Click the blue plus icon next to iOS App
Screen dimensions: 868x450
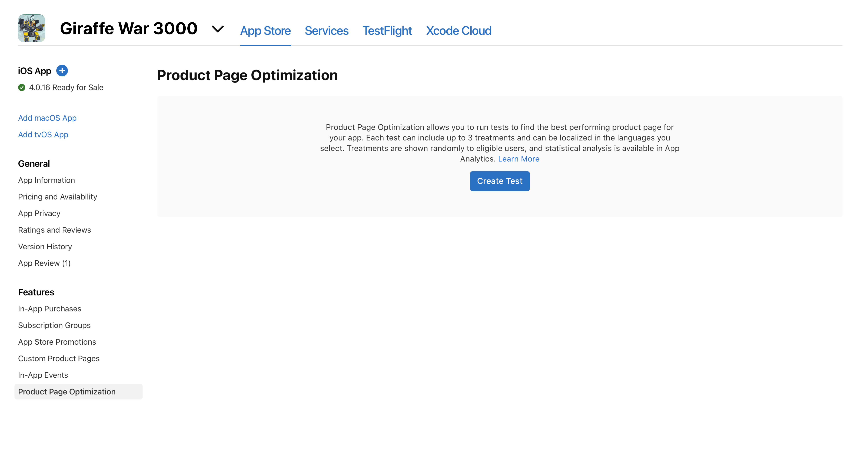tap(62, 70)
